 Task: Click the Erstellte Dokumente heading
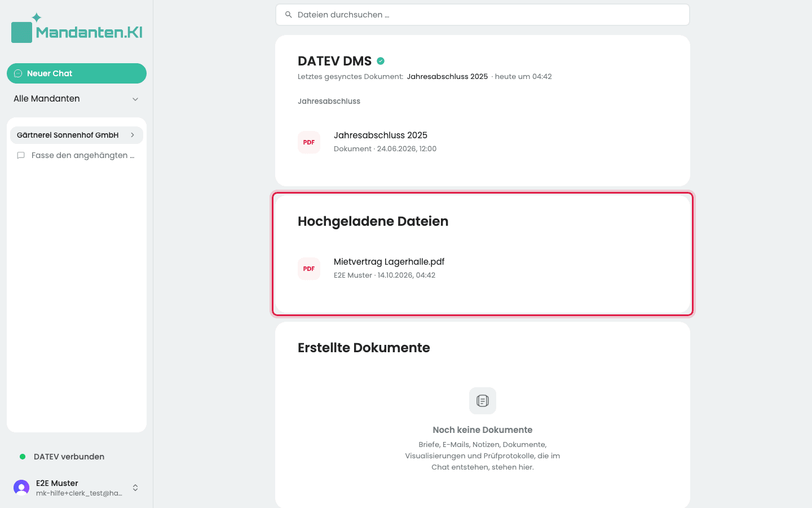[x=364, y=348]
